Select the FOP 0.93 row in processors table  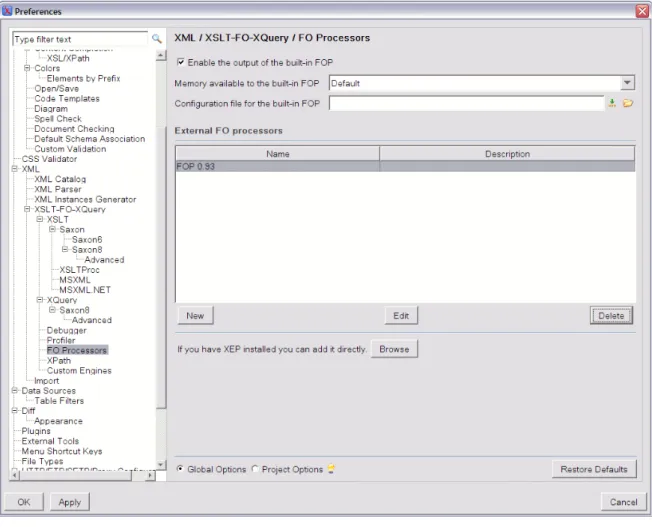[x=405, y=166]
